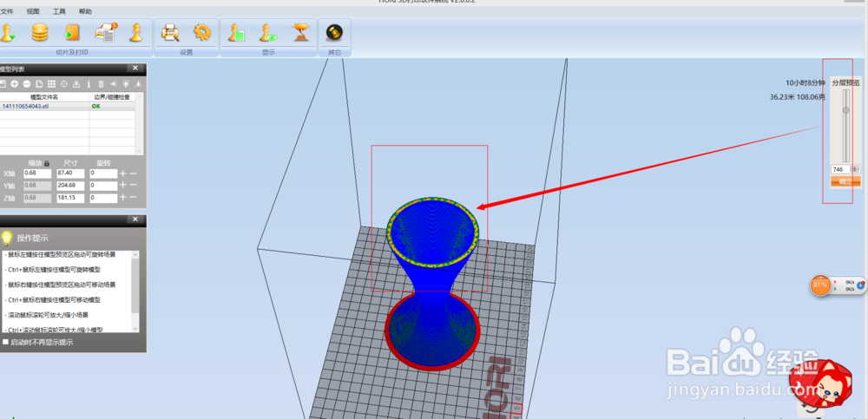The height and width of the screenshot is (419, 868).
Task: Click the trash delete icon
Action: point(101,84)
